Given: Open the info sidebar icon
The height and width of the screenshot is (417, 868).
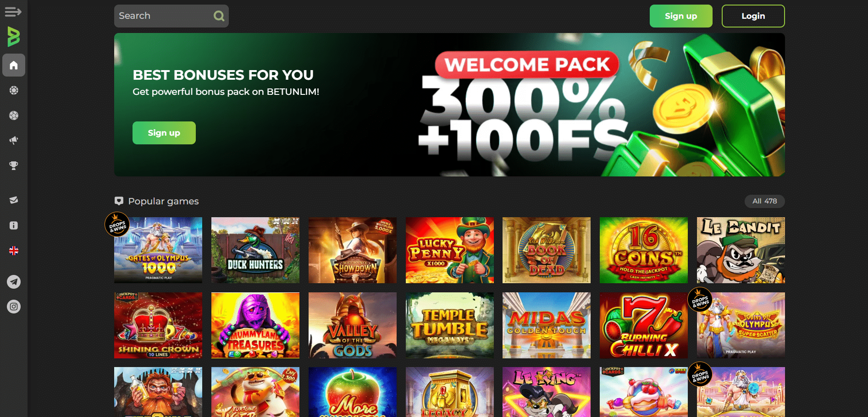Looking at the screenshot, I should coord(14,225).
